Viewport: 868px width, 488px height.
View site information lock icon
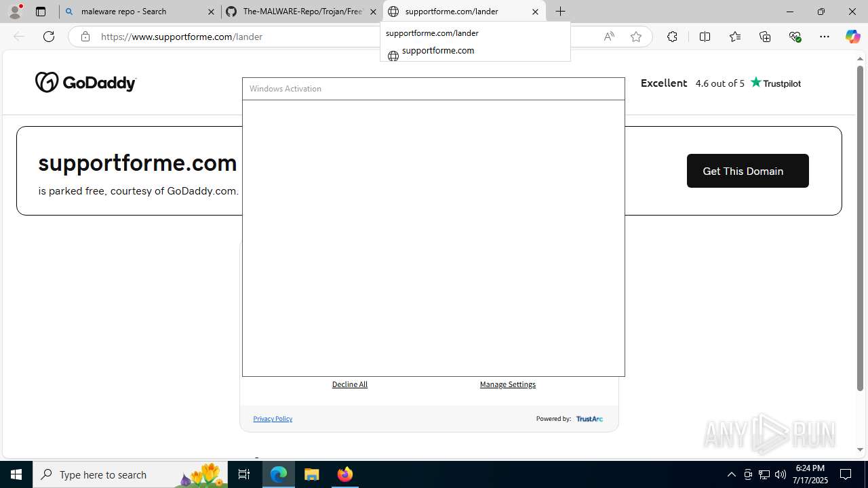point(85,37)
